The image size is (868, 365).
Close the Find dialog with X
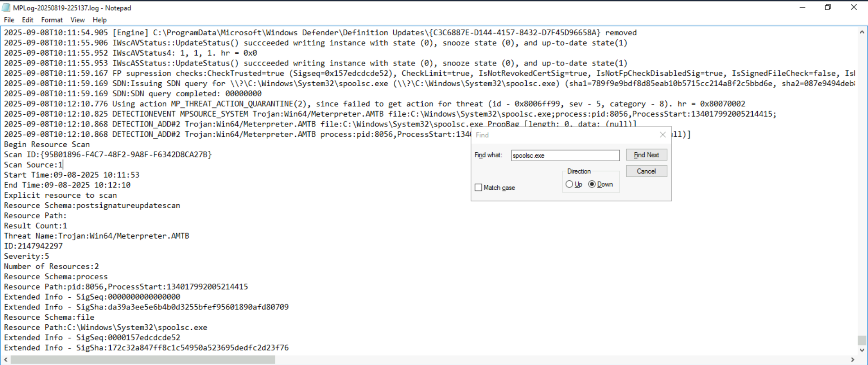(x=663, y=135)
